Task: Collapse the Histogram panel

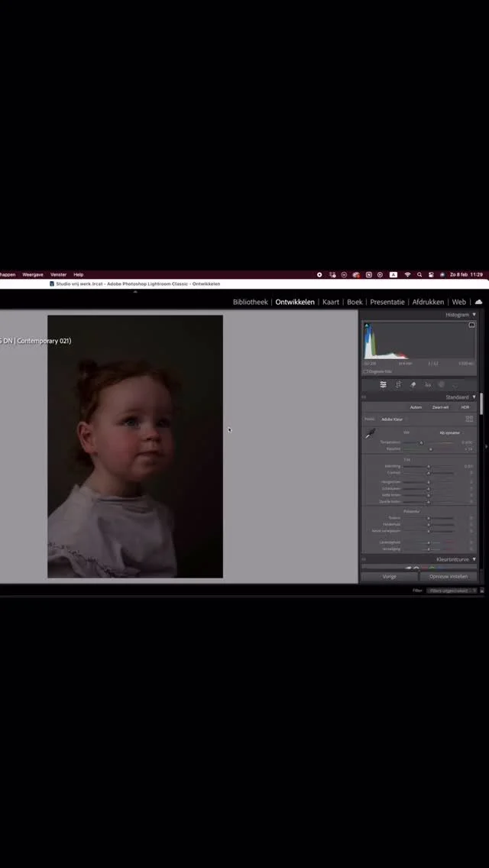Action: [474, 315]
